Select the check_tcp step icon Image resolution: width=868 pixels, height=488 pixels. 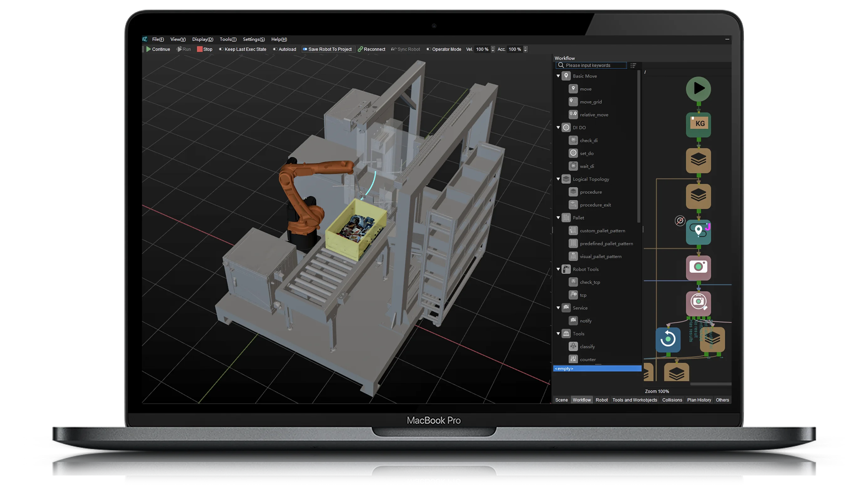click(573, 282)
